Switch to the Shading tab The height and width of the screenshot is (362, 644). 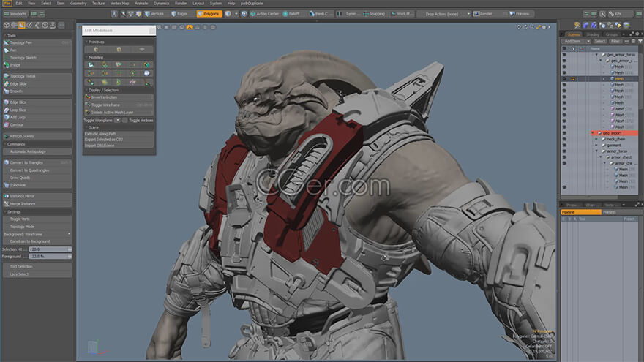[x=593, y=34]
